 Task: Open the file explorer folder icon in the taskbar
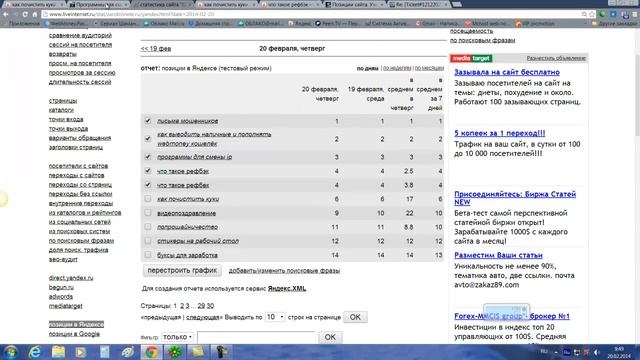58,352
